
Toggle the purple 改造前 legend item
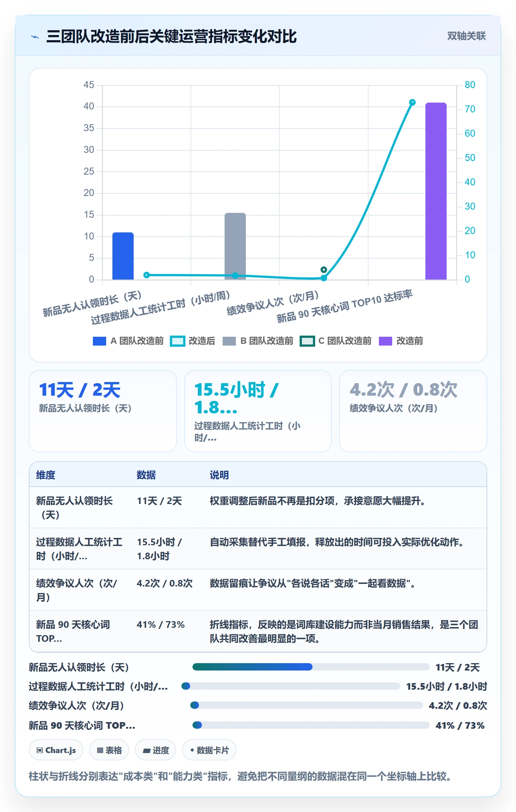coord(401,341)
